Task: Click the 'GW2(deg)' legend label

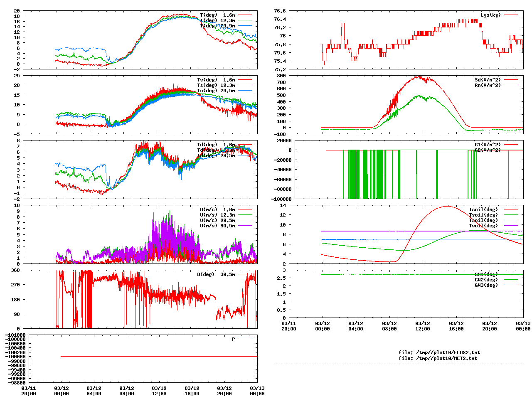Action: (486, 280)
